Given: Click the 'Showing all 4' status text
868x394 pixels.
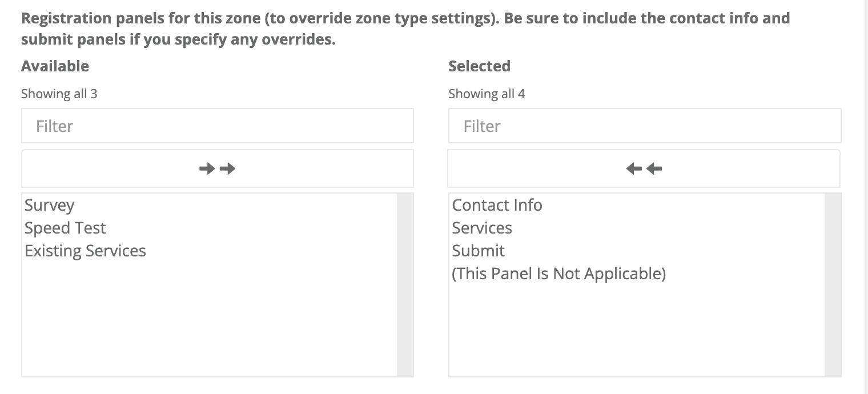Looking at the screenshot, I should click(x=486, y=93).
